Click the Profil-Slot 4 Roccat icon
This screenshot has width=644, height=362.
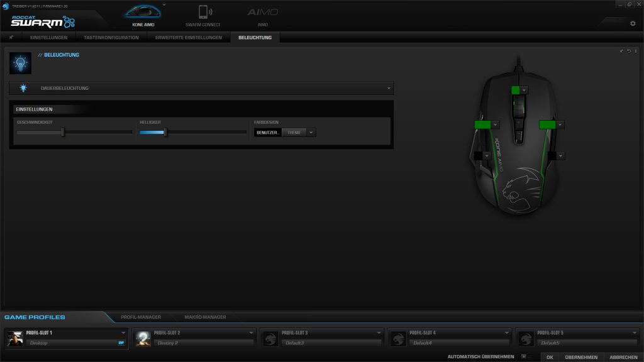[398, 338]
